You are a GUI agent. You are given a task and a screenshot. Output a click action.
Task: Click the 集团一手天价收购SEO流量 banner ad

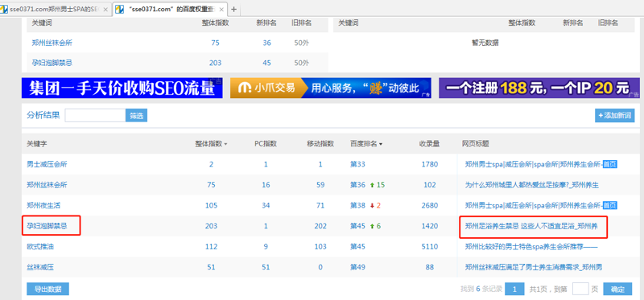click(122, 88)
